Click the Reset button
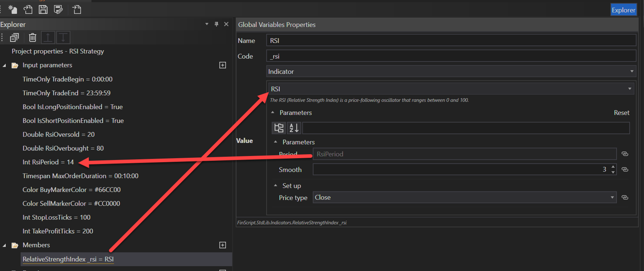The width and height of the screenshot is (644, 271). (x=621, y=113)
